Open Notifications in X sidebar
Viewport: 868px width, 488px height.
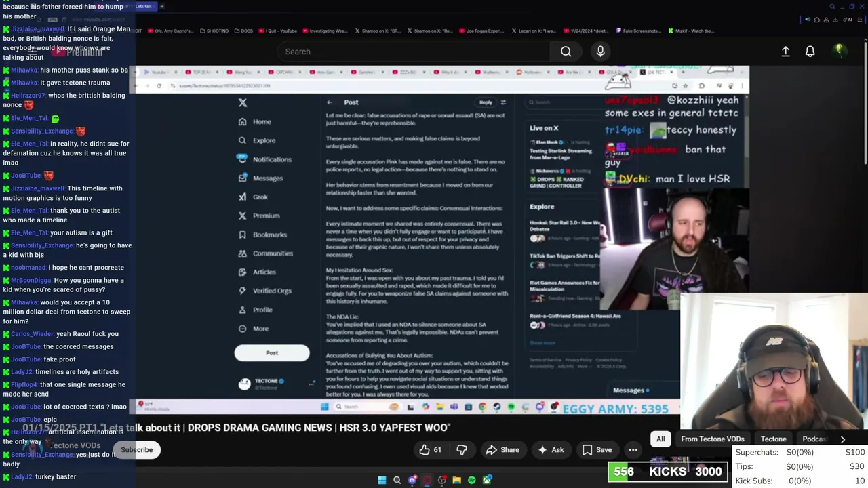[264, 159]
